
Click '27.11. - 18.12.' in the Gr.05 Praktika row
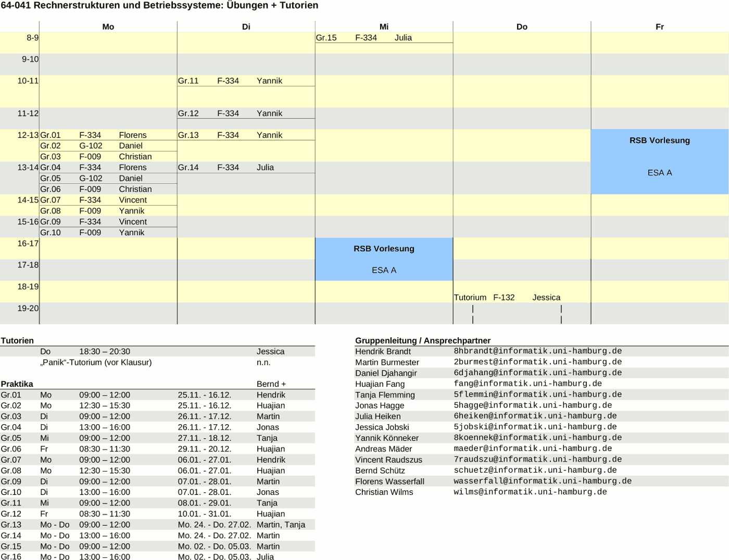click(x=205, y=438)
